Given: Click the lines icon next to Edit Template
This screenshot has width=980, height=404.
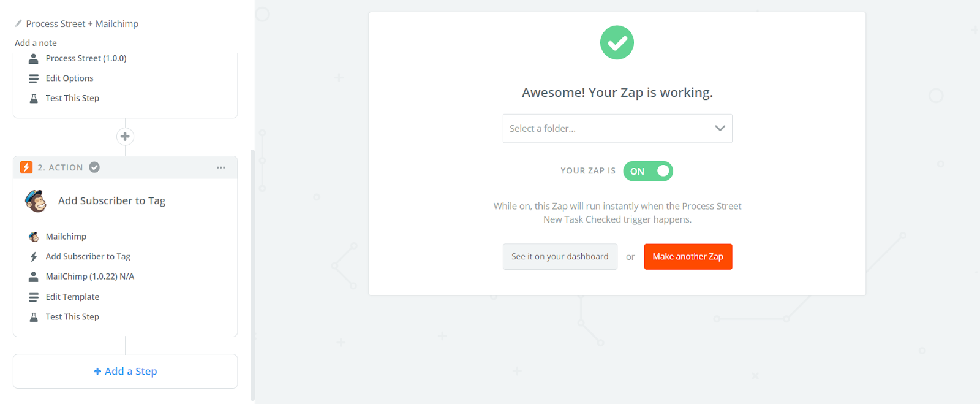Looking at the screenshot, I should pyautogui.click(x=33, y=297).
